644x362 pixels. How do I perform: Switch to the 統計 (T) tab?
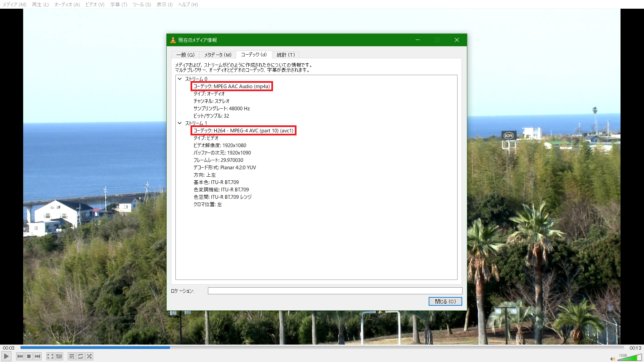285,55
